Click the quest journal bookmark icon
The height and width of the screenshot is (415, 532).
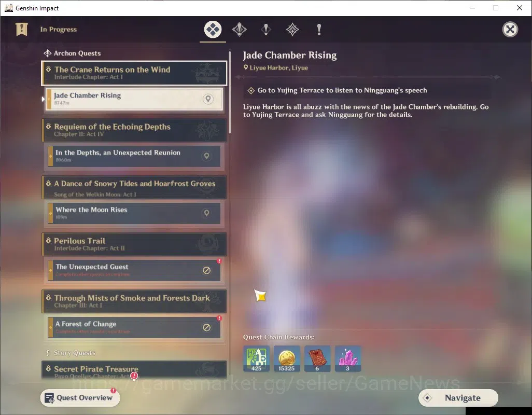(x=22, y=29)
